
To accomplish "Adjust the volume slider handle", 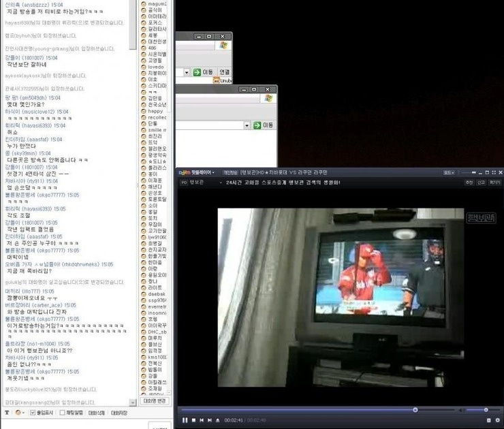I will 486,410.
